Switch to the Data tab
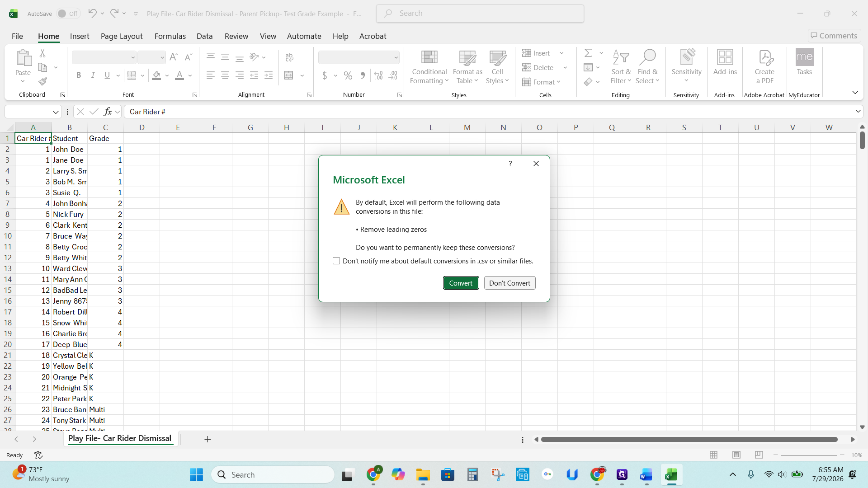The width and height of the screenshot is (868, 488). [x=204, y=36]
